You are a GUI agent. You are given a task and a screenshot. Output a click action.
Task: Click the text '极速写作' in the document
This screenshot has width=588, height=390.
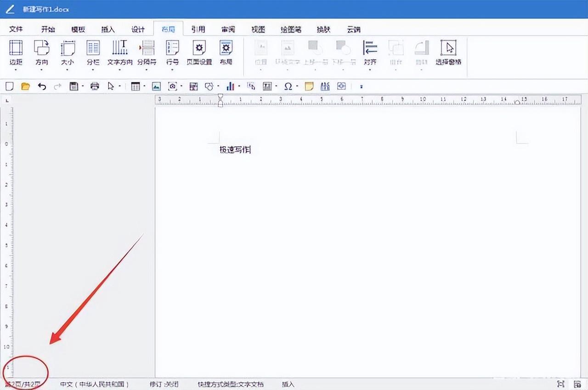[235, 149]
